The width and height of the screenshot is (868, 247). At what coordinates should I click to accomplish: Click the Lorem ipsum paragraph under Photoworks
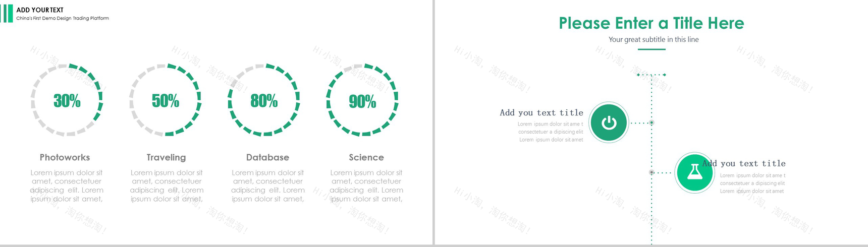pos(66,186)
